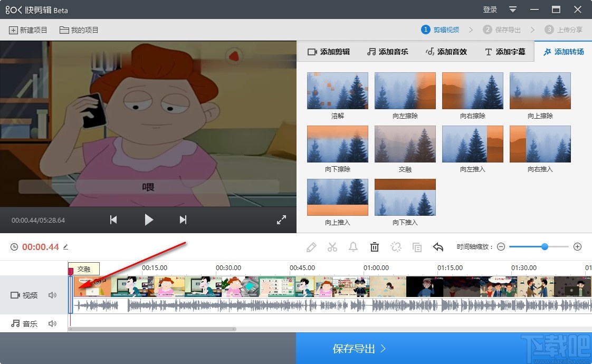
Task: Select the 交融 transition label on timeline
Action: pos(84,269)
